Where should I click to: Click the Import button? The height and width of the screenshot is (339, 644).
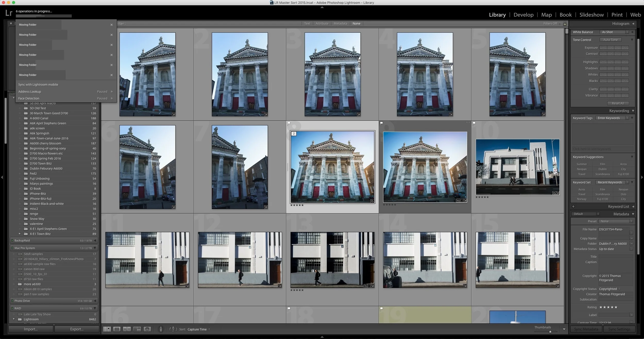pyautogui.click(x=31, y=329)
